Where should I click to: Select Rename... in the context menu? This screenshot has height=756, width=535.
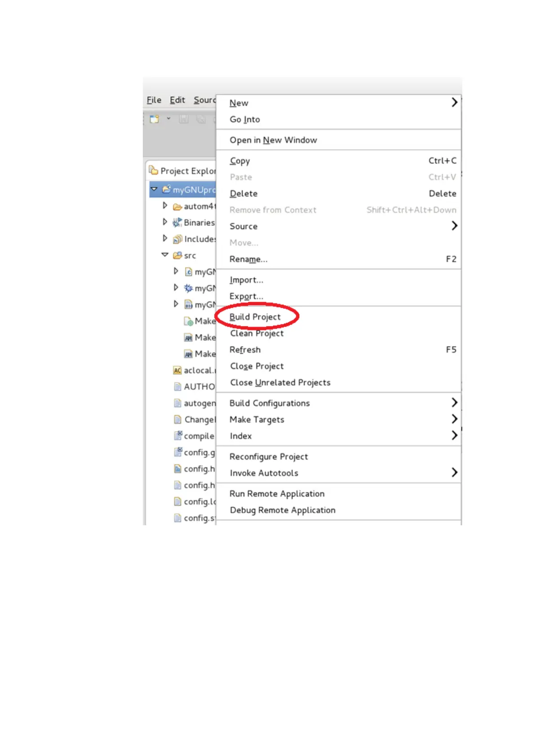pyautogui.click(x=339, y=259)
